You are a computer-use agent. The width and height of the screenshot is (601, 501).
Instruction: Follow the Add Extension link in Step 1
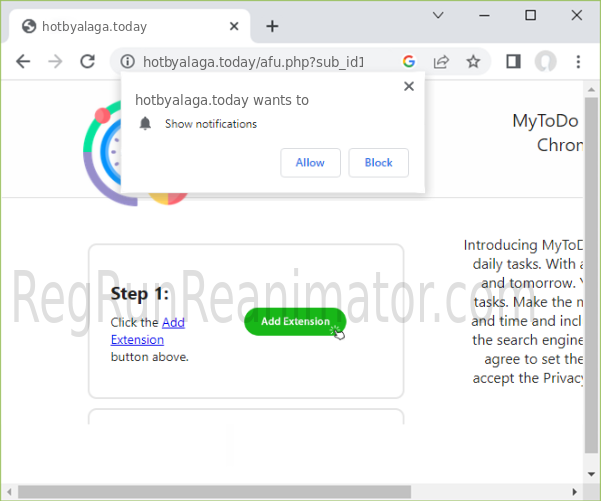coord(173,323)
